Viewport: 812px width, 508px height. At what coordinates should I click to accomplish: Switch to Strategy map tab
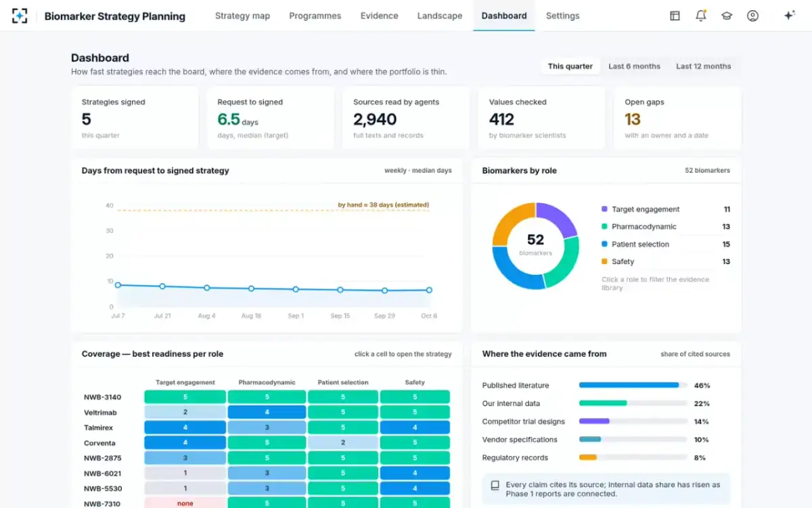tap(242, 16)
